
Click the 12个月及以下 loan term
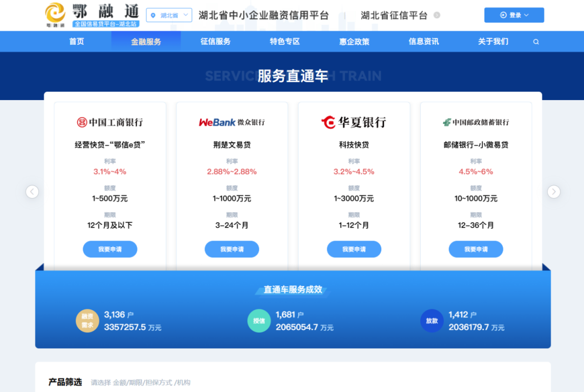(110, 225)
